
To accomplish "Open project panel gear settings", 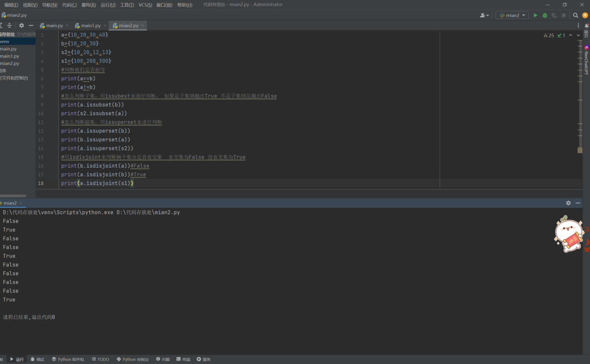I will click(21, 25).
